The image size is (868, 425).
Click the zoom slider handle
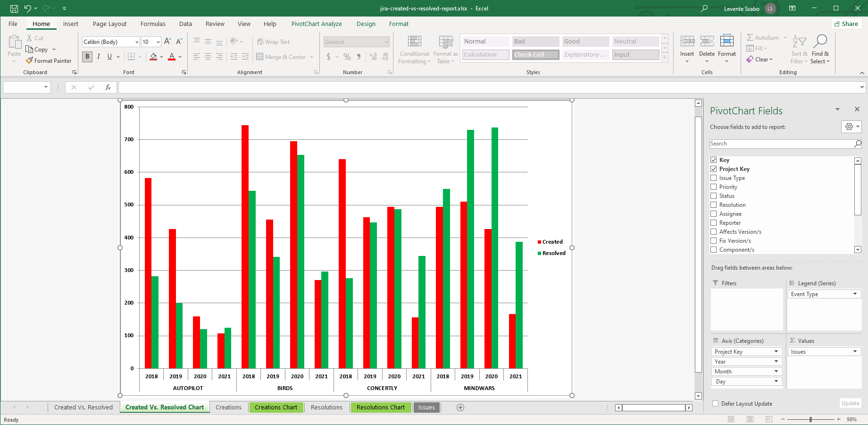pos(810,419)
